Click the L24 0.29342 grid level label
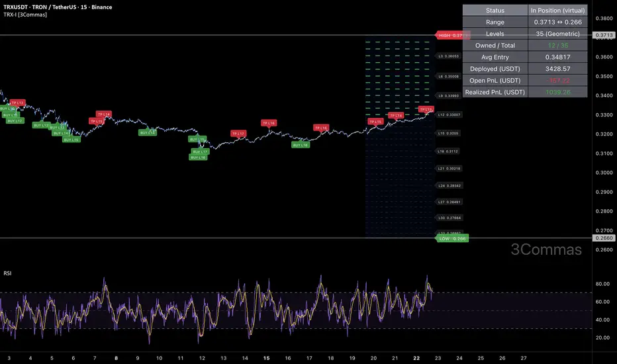This screenshot has width=617, height=364. pyautogui.click(x=449, y=185)
